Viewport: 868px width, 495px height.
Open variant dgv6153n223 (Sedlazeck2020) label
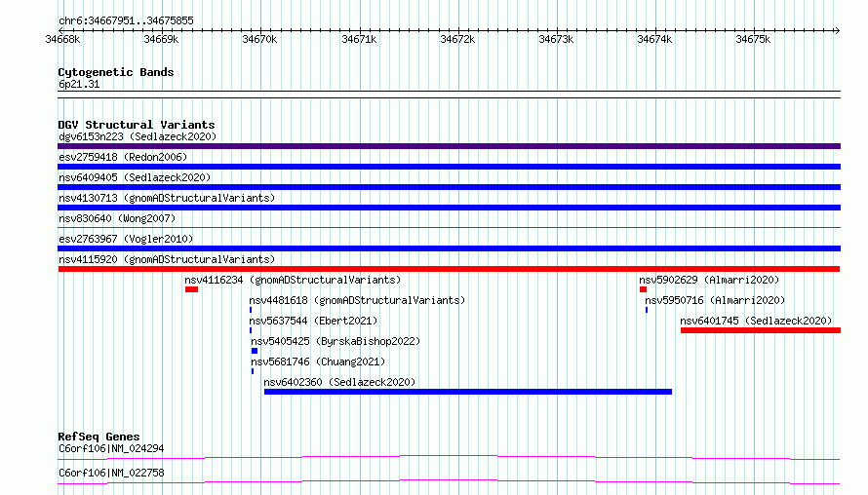pos(138,136)
